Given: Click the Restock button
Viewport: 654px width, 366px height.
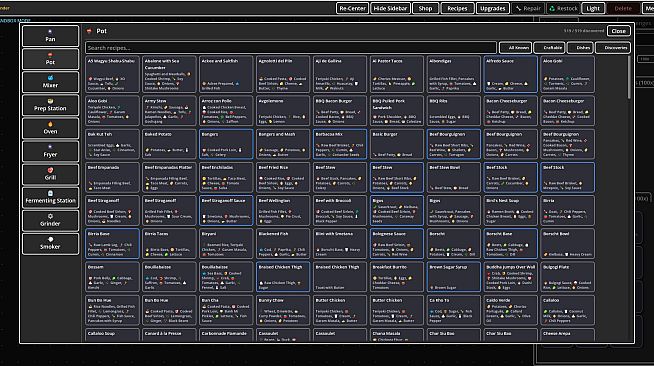Looking at the screenshot, I should coord(563,8).
